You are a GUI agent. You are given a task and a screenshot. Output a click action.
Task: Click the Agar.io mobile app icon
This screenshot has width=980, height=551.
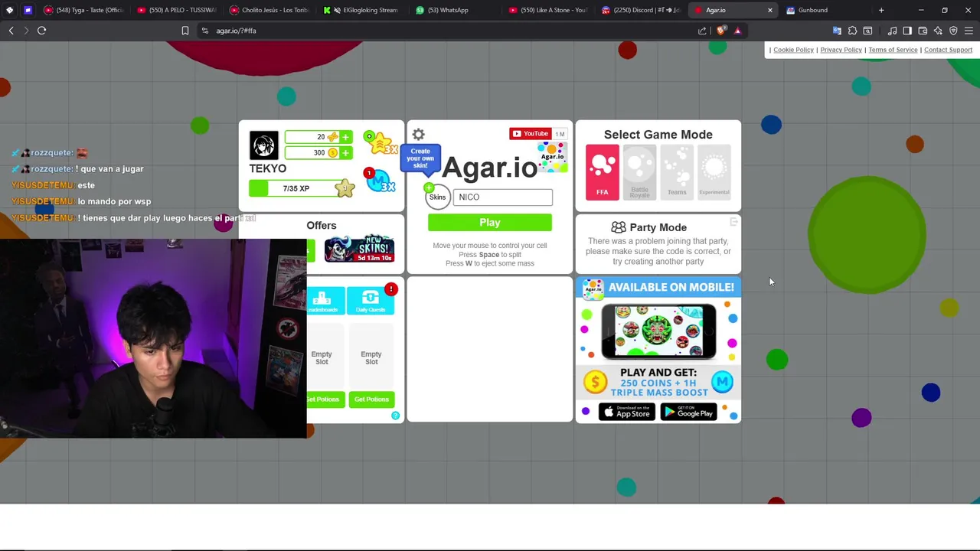pos(593,289)
